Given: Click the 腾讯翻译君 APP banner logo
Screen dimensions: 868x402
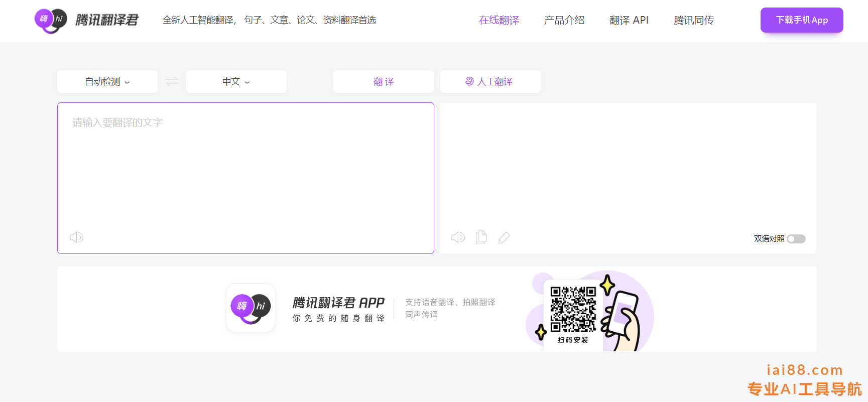Looking at the screenshot, I should click(251, 308).
